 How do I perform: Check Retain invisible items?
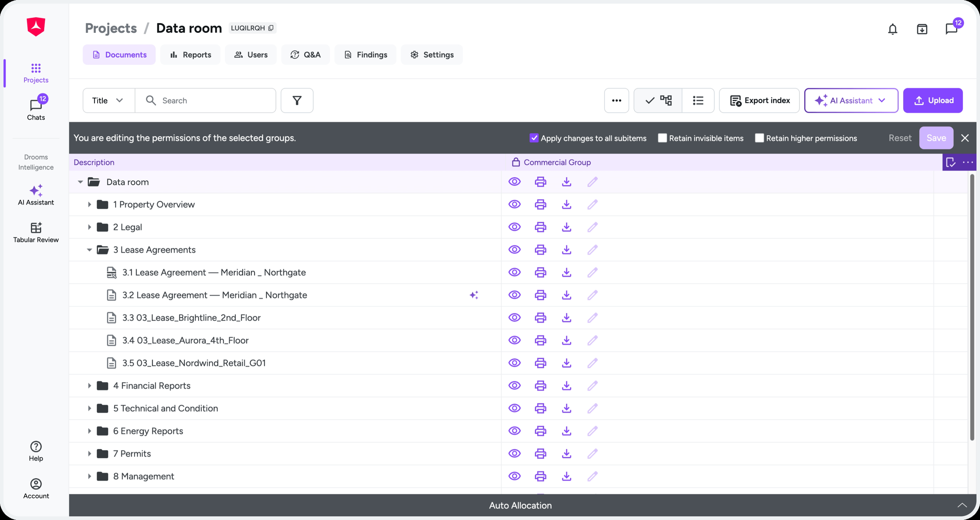(662, 138)
